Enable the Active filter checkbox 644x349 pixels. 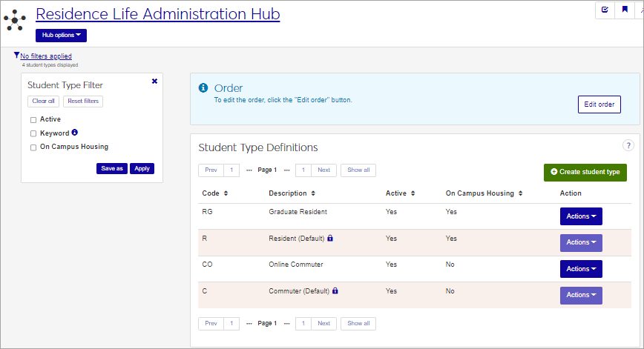33,119
